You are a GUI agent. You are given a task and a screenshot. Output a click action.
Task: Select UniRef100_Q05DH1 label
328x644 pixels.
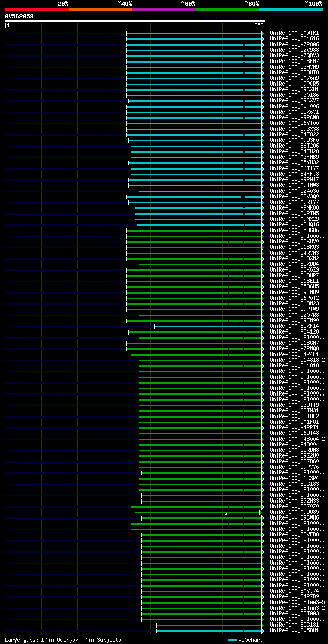(294, 630)
